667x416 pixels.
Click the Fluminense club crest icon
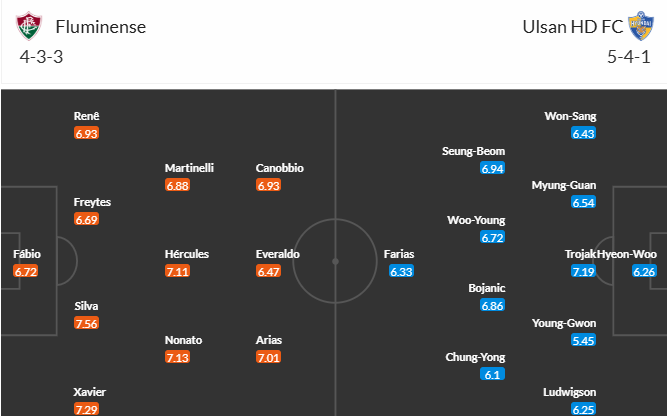(x=29, y=26)
